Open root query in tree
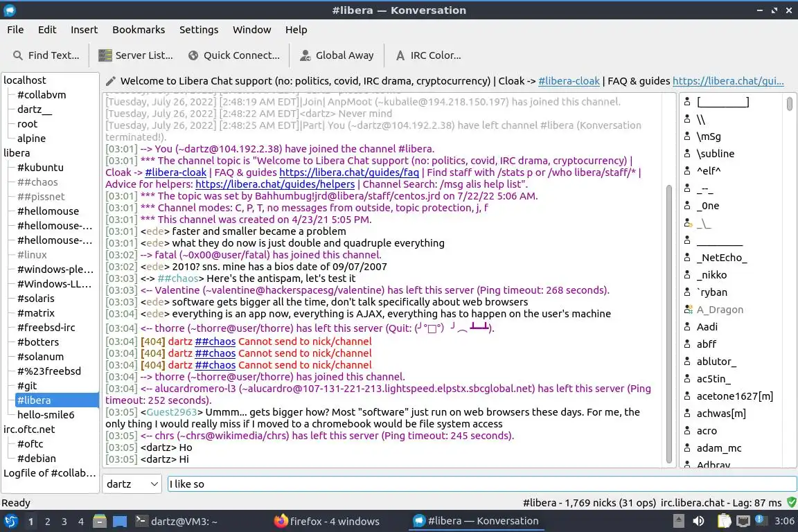 (27, 124)
